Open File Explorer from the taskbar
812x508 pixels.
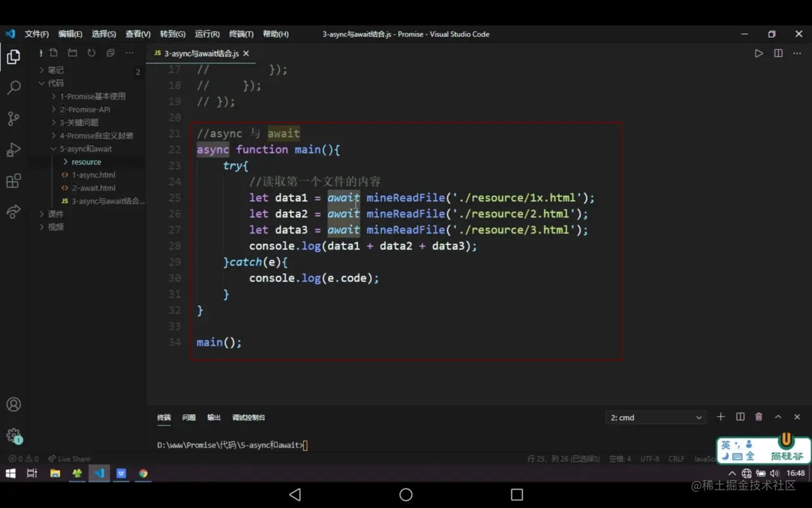pos(55,473)
